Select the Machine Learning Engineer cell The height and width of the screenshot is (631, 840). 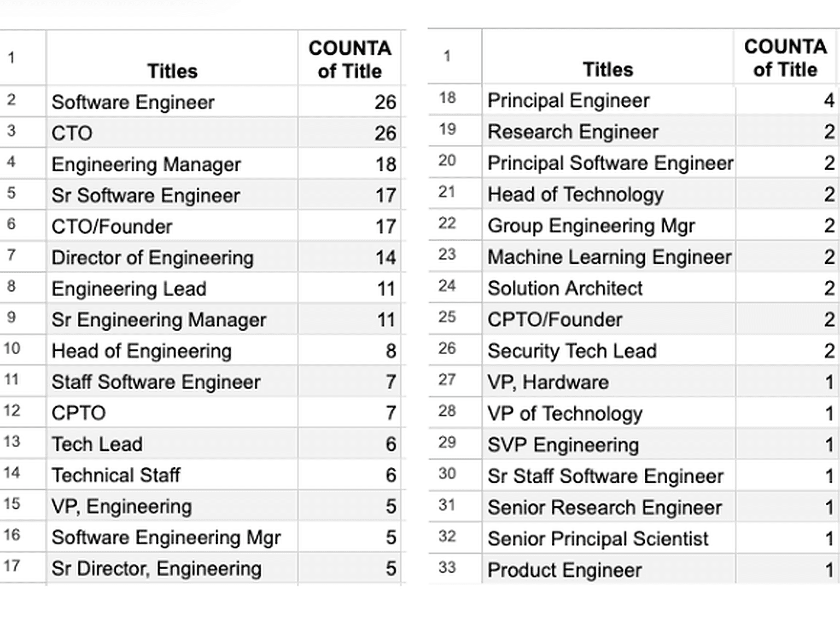coord(608,257)
